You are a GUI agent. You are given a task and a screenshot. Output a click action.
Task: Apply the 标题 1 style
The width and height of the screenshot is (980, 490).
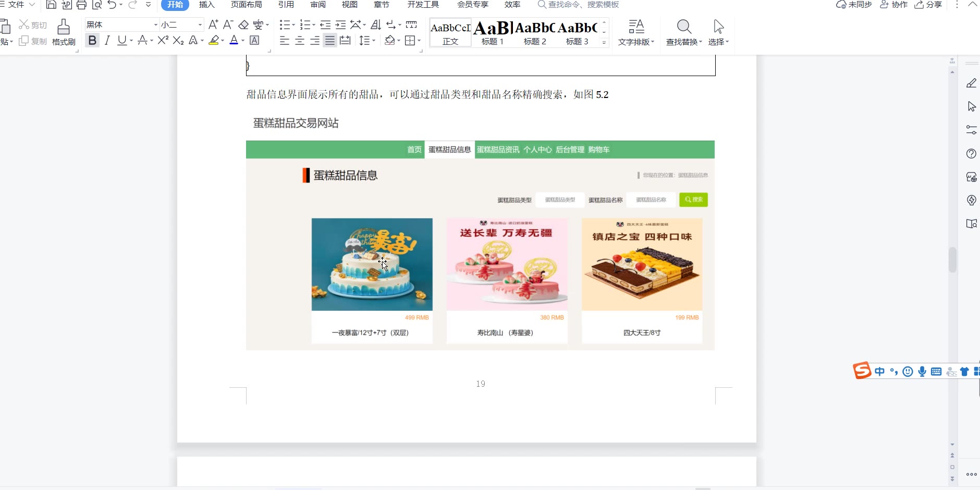[x=493, y=33]
